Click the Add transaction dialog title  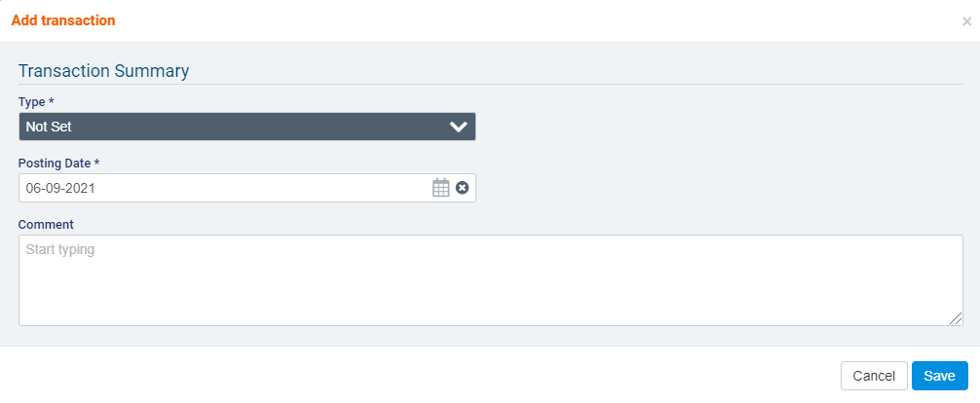click(63, 20)
